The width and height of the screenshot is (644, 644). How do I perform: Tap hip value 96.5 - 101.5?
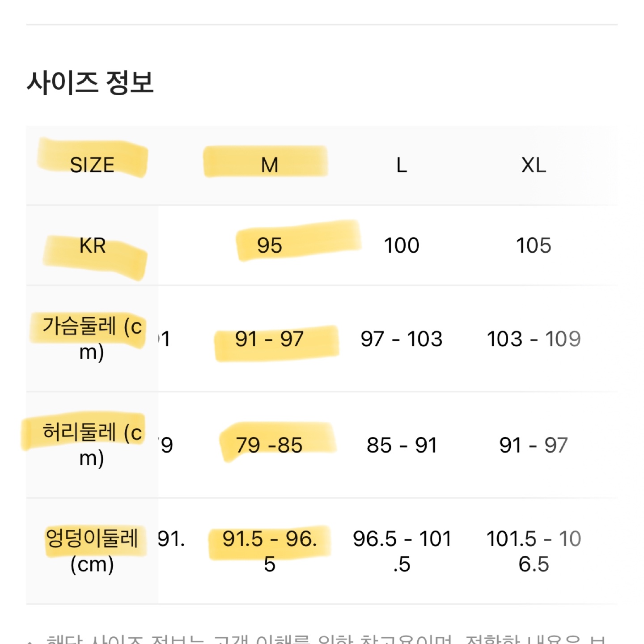[x=402, y=551]
